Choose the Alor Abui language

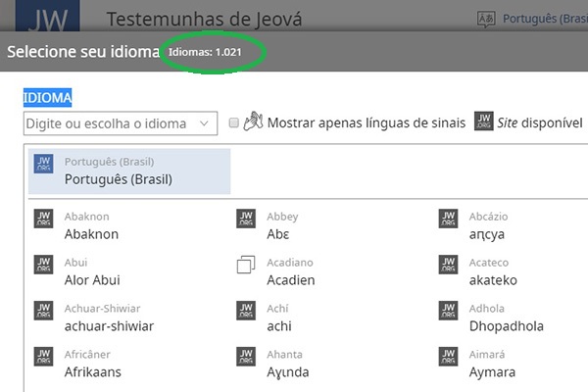(92, 280)
